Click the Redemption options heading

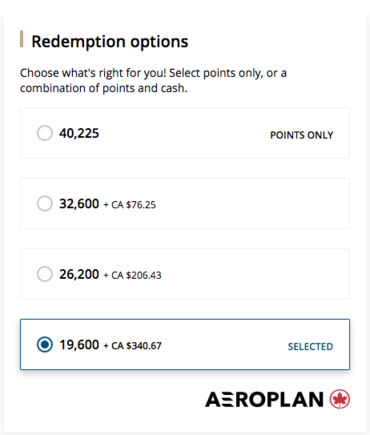point(110,42)
